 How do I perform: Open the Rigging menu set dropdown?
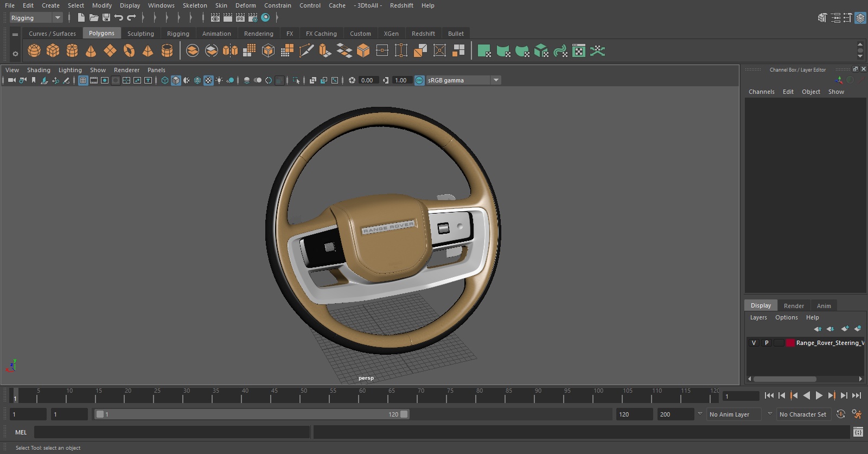pyautogui.click(x=36, y=18)
